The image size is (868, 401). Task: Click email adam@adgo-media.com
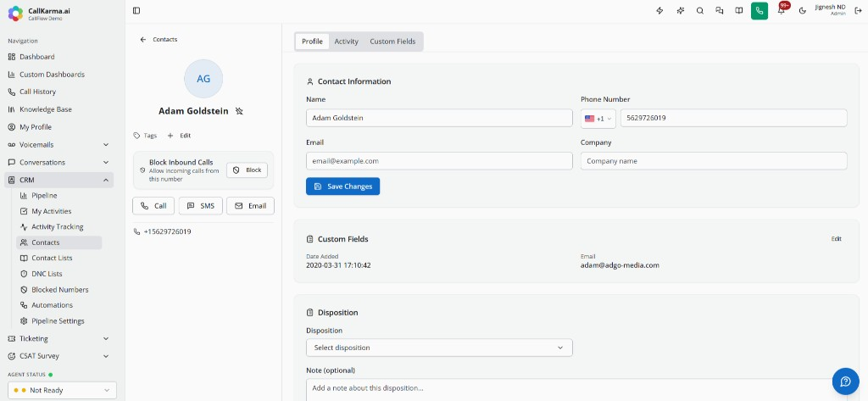point(620,265)
